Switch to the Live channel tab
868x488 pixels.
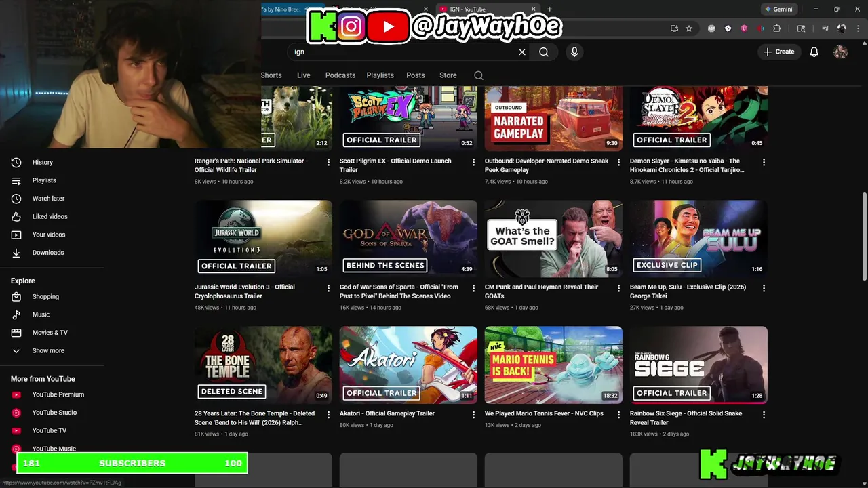coord(304,75)
